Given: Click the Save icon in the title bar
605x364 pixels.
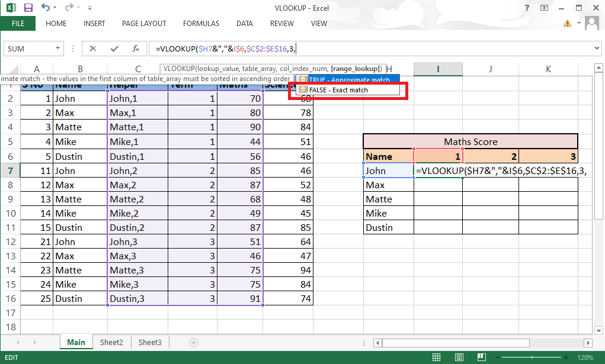Looking at the screenshot, I should 28,8.
